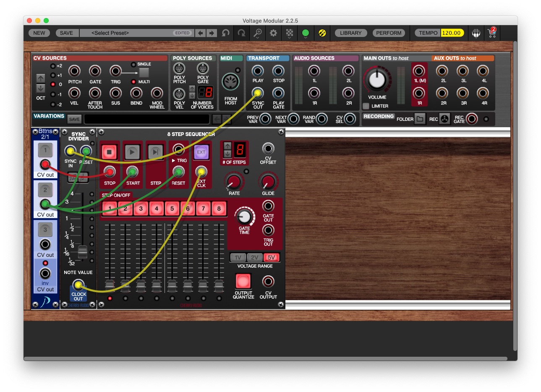541x392 pixels.
Task: Click the horizontal scrollbar
Action: tap(265, 359)
